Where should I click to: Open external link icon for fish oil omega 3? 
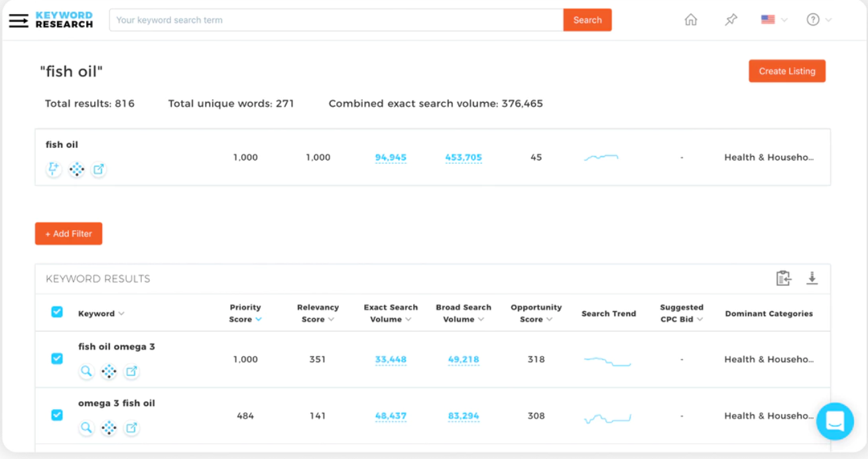click(131, 371)
